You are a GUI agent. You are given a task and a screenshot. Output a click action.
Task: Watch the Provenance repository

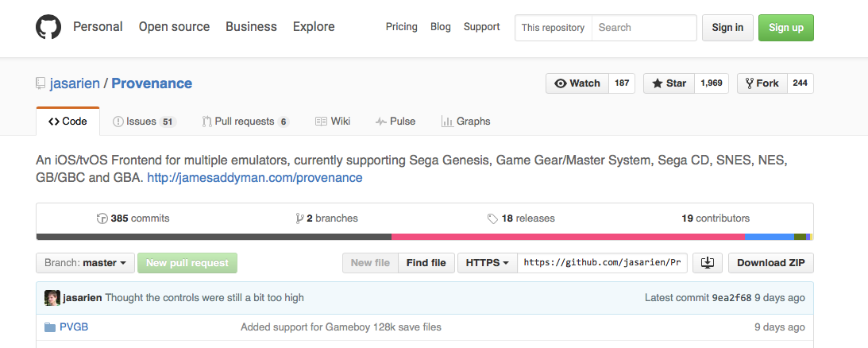click(x=577, y=83)
